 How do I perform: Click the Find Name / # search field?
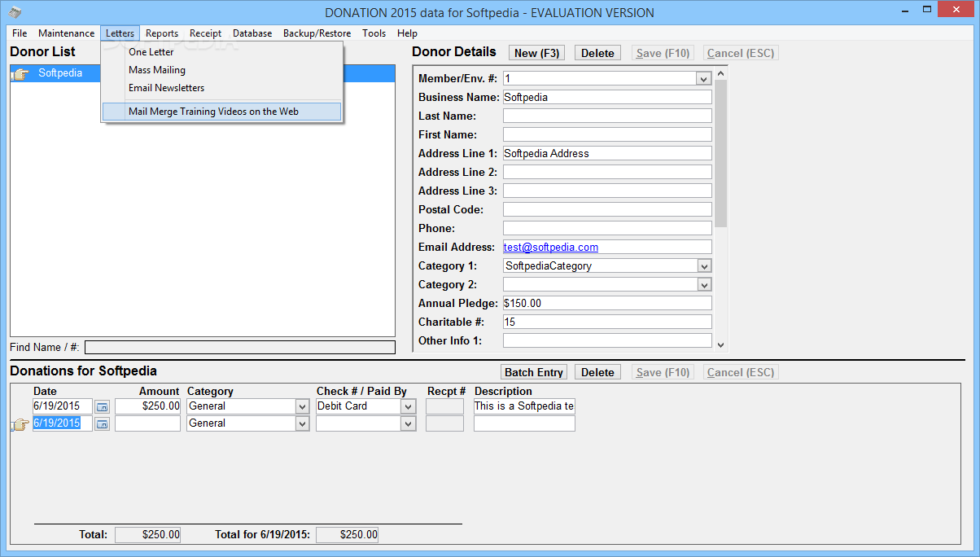click(240, 348)
